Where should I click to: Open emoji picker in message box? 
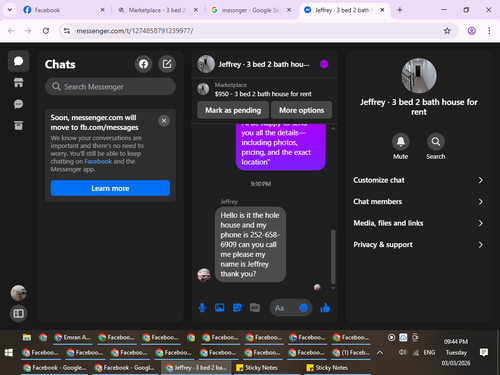(x=304, y=308)
